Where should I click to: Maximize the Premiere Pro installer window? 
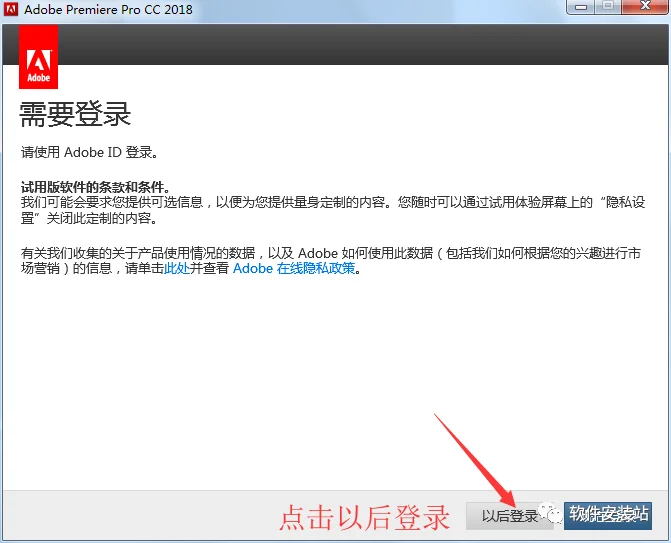point(608,7)
